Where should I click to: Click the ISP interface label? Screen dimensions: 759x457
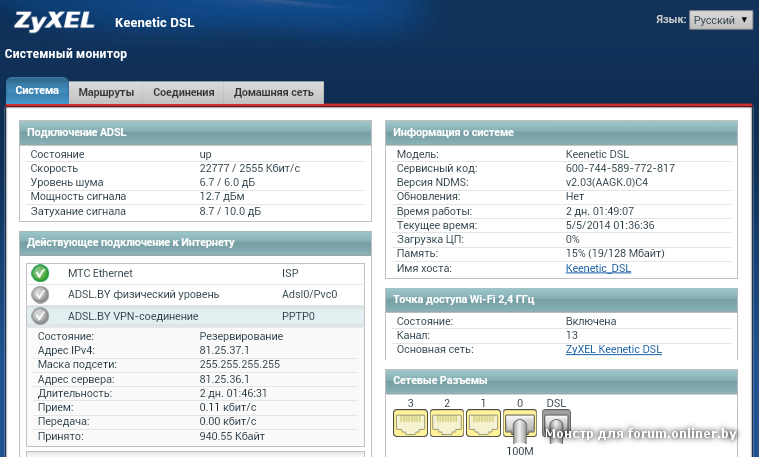[290, 274]
